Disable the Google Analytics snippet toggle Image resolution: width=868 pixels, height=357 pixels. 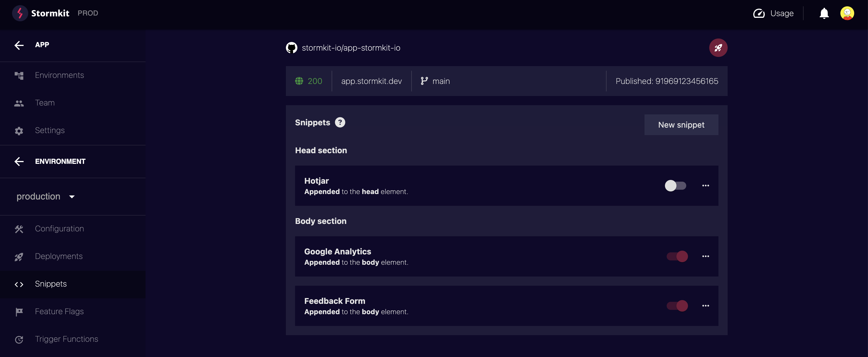(x=677, y=256)
